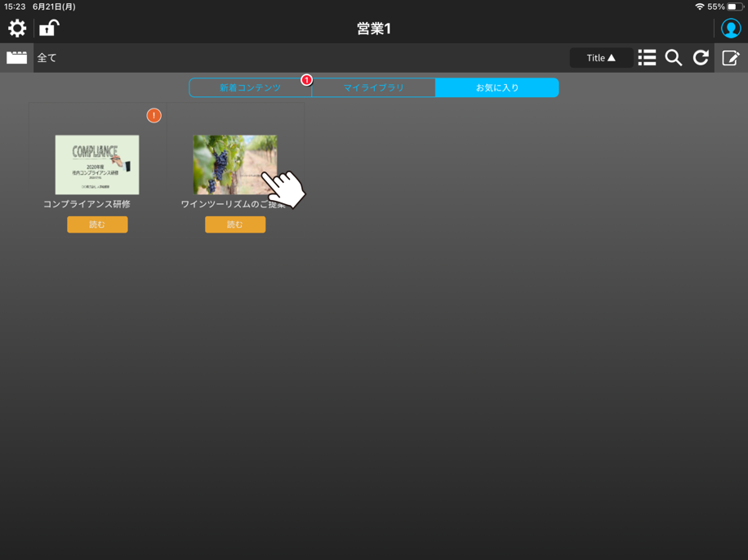Switch to list view icon
The height and width of the screenshot is (560, 748).
(647, 58)
